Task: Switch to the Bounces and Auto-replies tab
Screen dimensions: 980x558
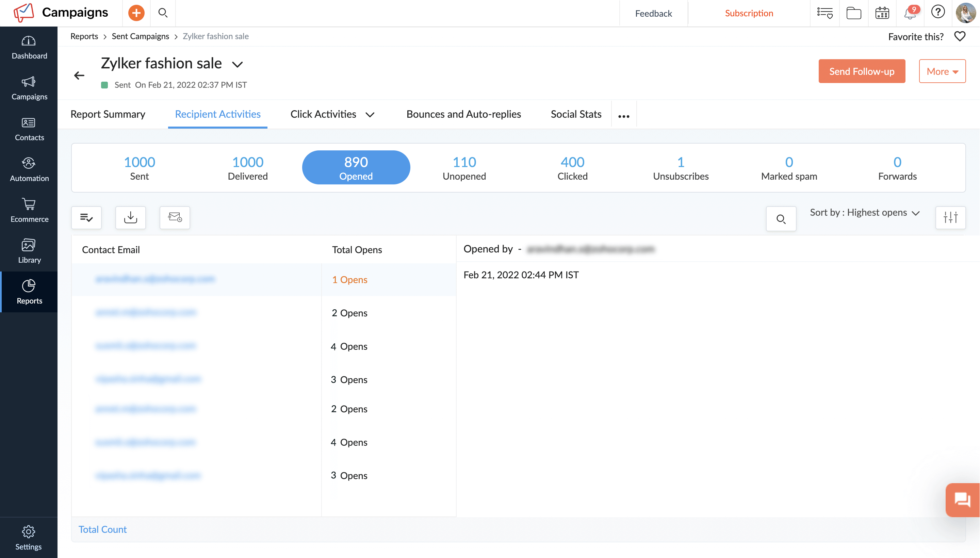Action: (x=464, y=114)
